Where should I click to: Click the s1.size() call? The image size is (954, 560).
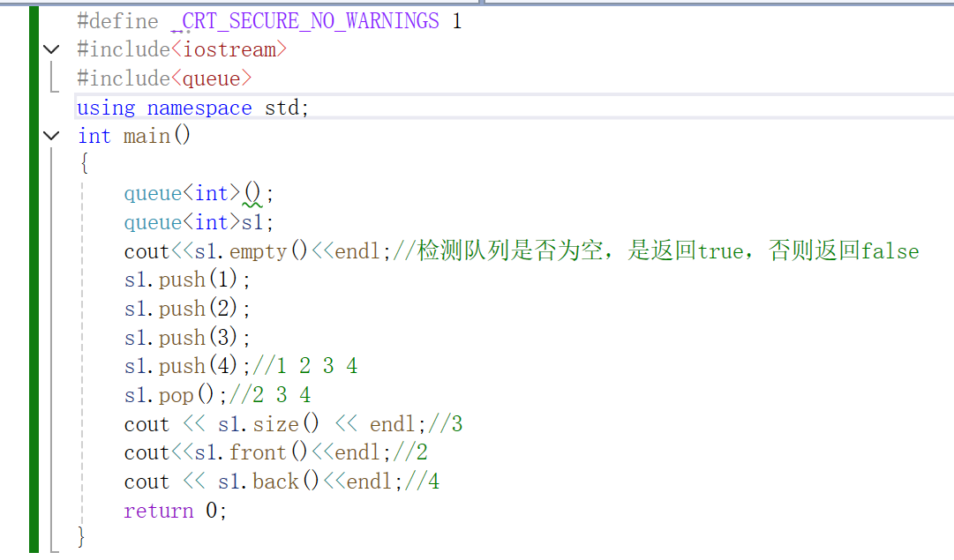(268, 424)
